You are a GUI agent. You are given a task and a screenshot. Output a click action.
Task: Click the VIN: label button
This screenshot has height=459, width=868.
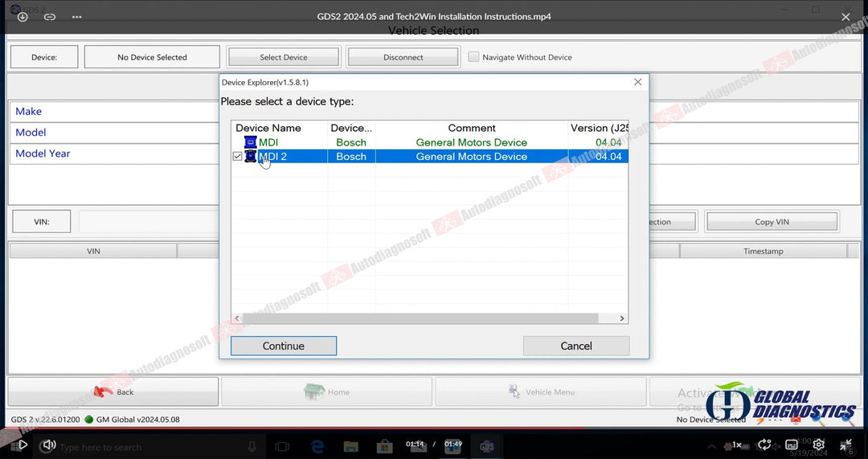tap(42, 222)
